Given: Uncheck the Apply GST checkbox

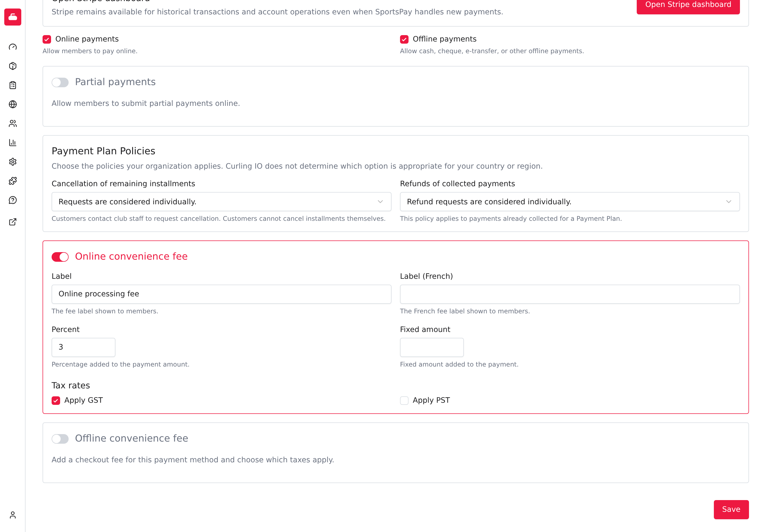Looking at the screenshot, I should point(56,400).
